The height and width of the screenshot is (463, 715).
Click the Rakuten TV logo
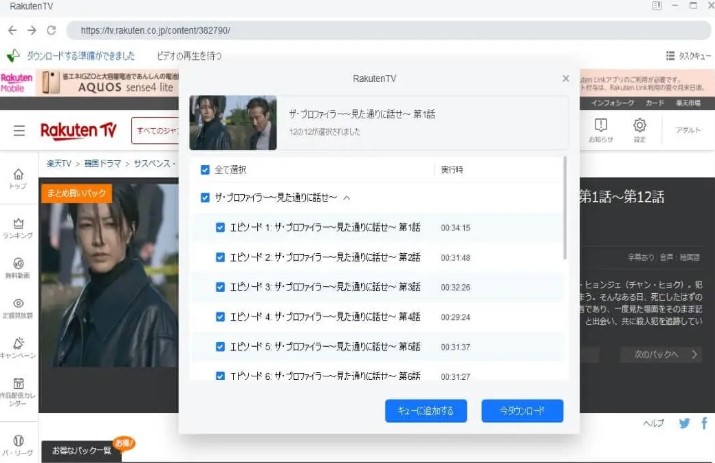[x=78, y=130]
